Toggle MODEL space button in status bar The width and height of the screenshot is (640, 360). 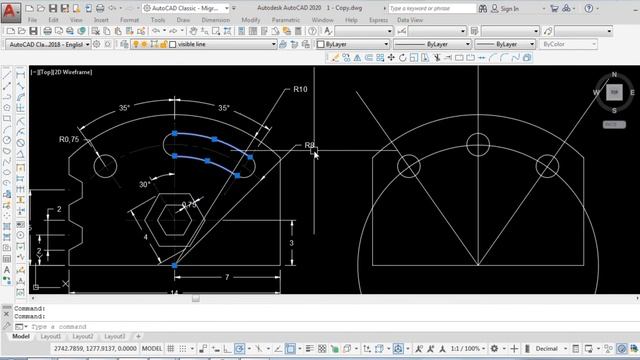152,349
